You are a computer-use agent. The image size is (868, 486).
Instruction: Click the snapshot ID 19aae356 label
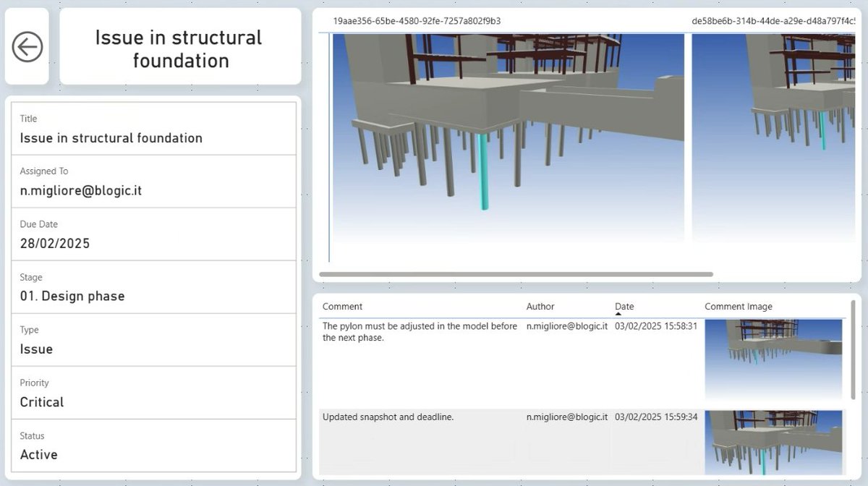[417, 21]
